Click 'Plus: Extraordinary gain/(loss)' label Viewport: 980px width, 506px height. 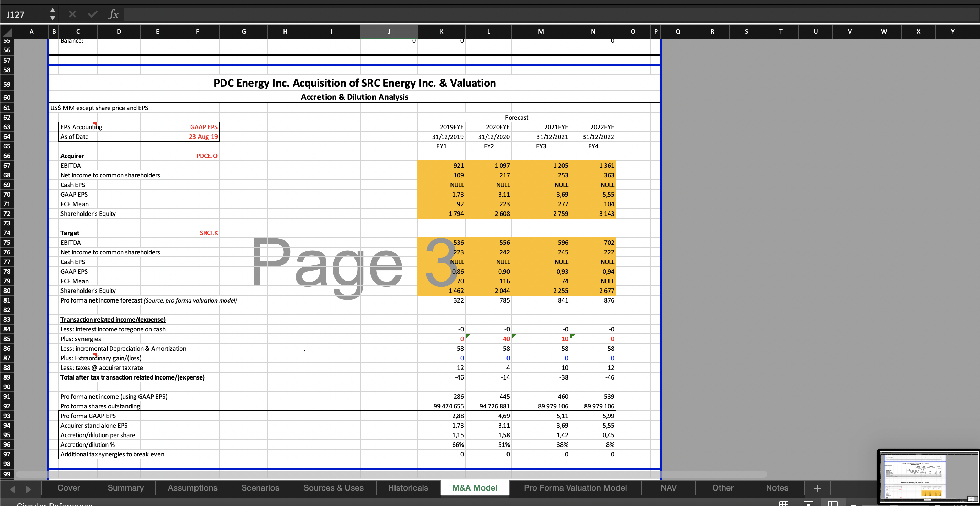[x=101, y=358]
